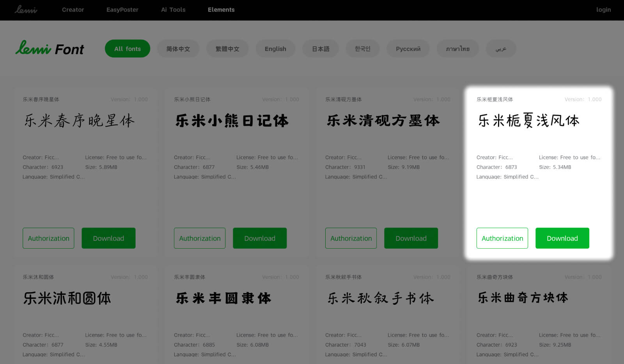Open the 乐米春序晚星体 font preview
624x364 pixels.
pyautogui.click(x=79, y=120)
